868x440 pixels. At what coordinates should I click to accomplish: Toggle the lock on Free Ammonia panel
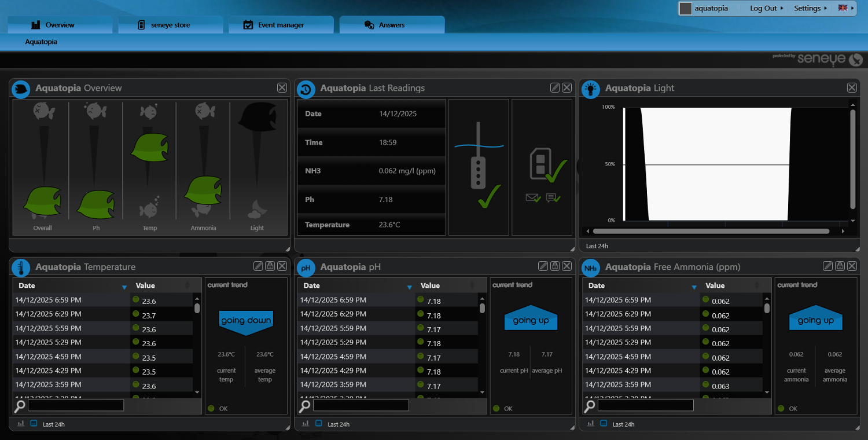(x=840, y=266)
